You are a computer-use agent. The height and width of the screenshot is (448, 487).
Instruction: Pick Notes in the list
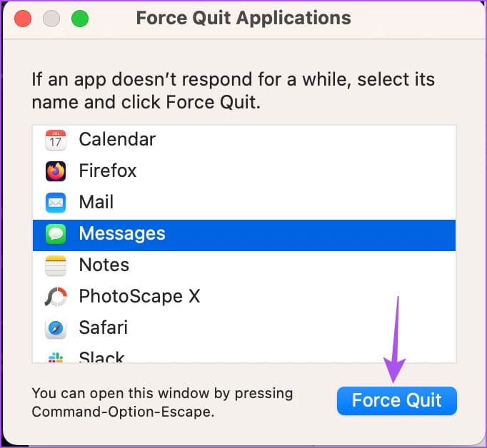click(x=104, y=265)
